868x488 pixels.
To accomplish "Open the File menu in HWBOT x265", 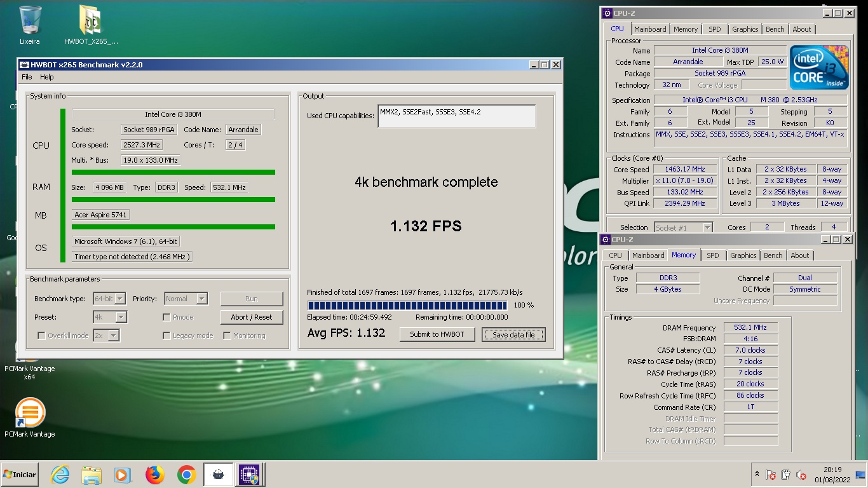I will pos(27,77).
